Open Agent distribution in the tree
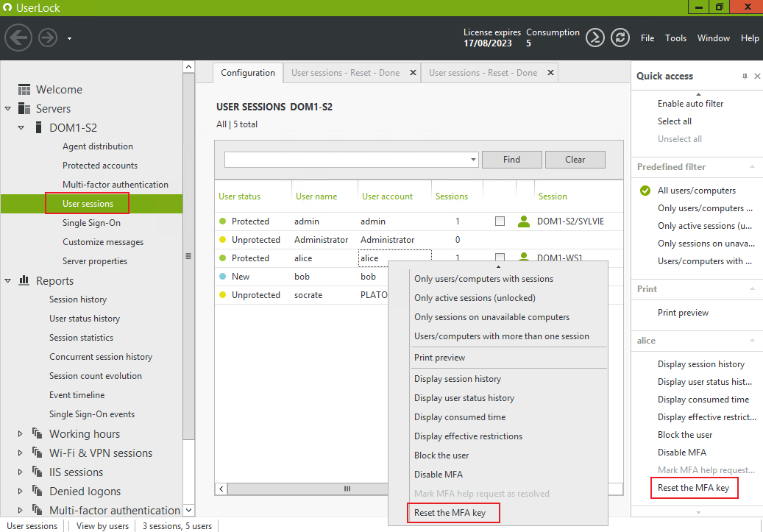The image size is (763, 532). (x=97, y=146)
